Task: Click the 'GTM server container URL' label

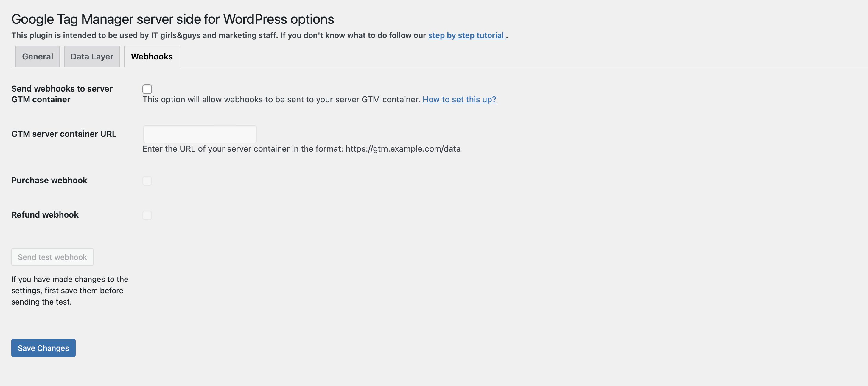Action: click(x=64, y=134)
